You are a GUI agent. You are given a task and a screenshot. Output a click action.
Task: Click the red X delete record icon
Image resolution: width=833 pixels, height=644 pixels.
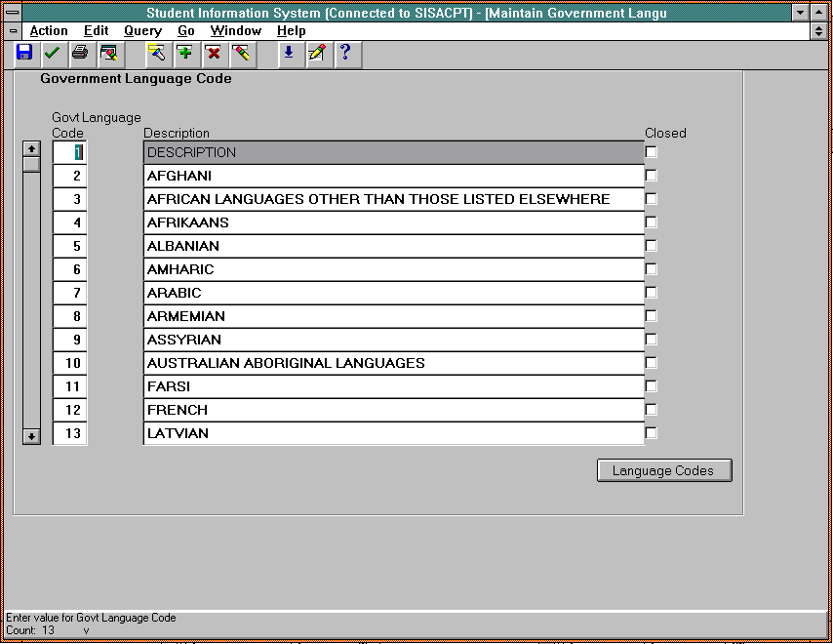point(213,53)
